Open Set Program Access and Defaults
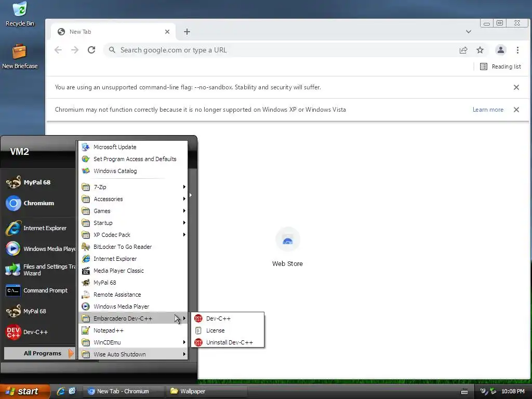The height and width of the screenshot is (399, 532). [134, 159]
